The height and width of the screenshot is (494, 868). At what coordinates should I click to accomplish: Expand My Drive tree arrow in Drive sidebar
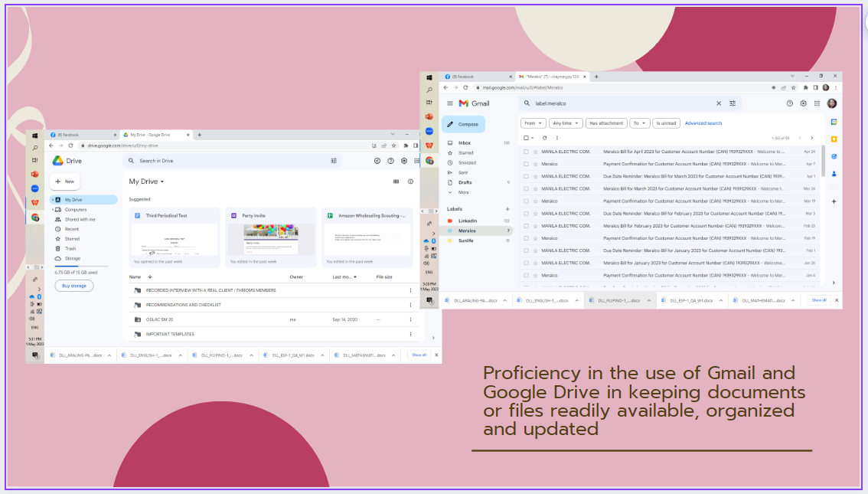click(53, 200)
